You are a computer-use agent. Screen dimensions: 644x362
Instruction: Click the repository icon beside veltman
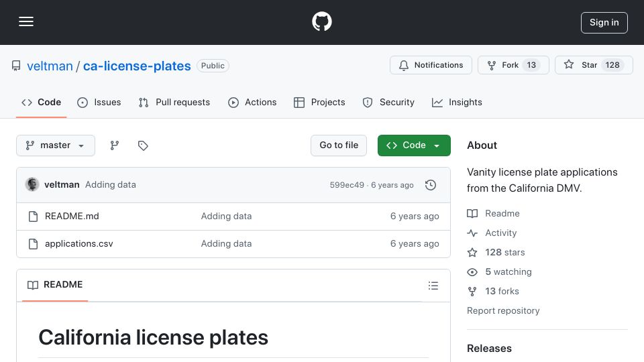coord(16,66)
